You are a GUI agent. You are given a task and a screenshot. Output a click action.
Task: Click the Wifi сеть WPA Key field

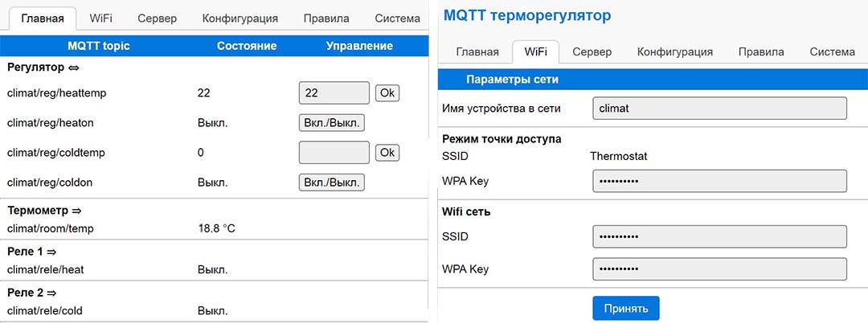tap(719, 269)
